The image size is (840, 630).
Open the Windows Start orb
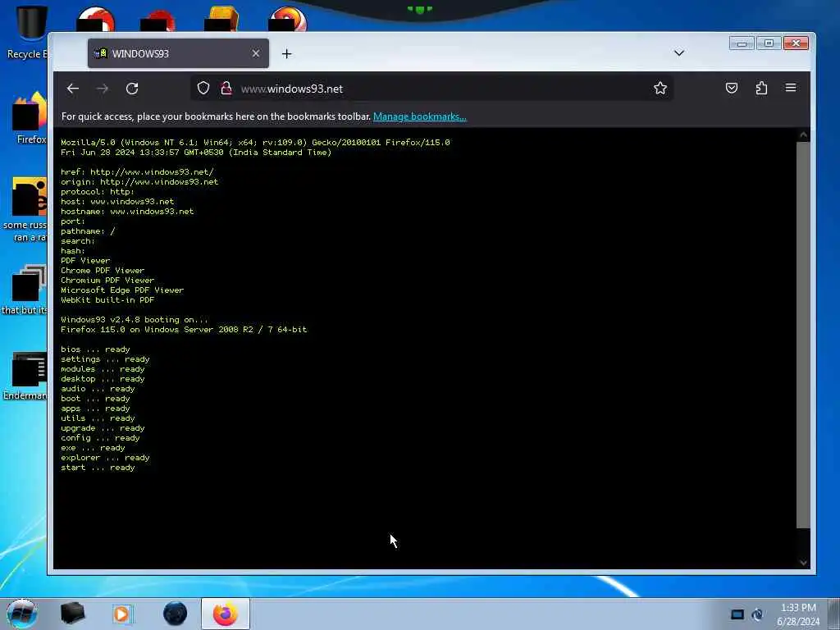(x=22, y=614)
